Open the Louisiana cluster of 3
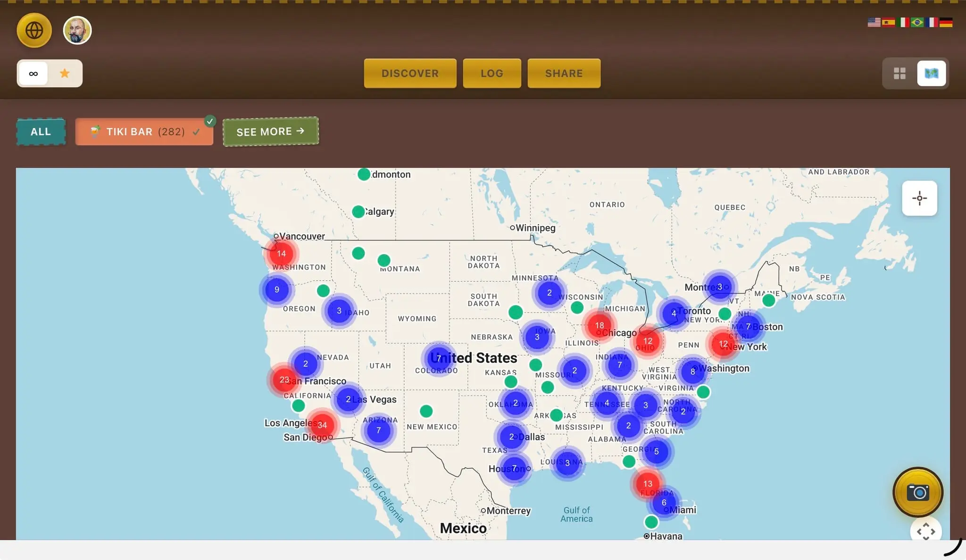The height and width of the screenshot is (560, 966). pyautogui.click(x=567, y=463)
